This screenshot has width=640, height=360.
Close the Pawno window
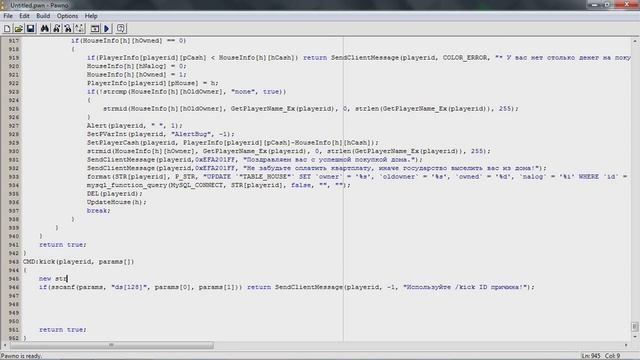pyautogui.click(x=628, y=4)
